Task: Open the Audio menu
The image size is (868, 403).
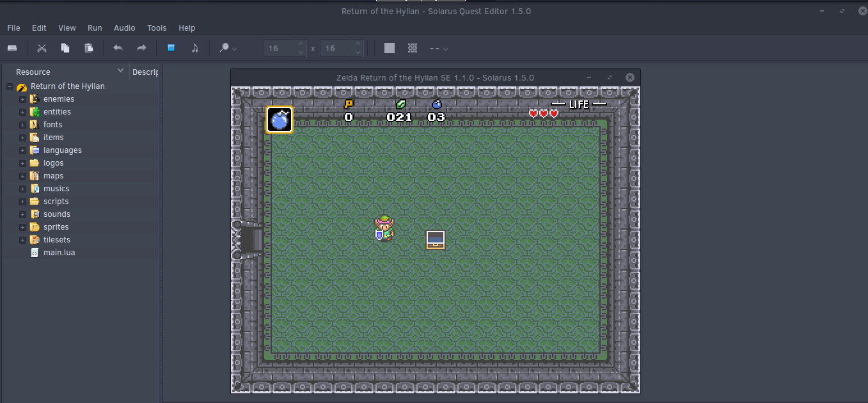Action: click(125, 28)
